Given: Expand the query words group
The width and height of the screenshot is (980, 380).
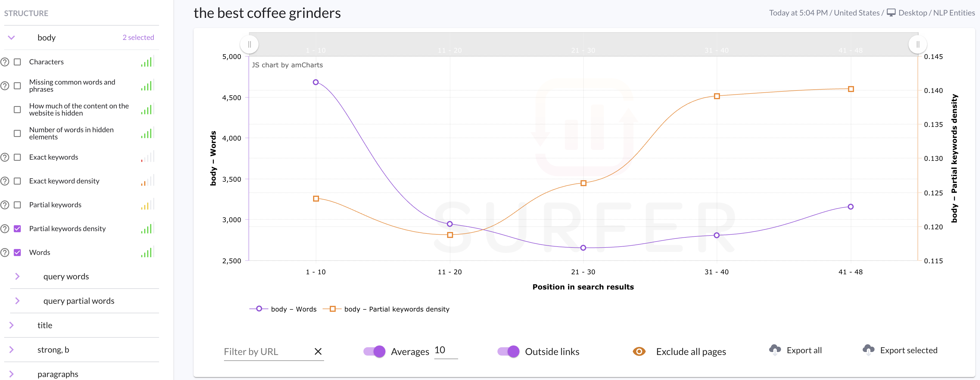Looking at the screenshot, I should tap(17, 277).
